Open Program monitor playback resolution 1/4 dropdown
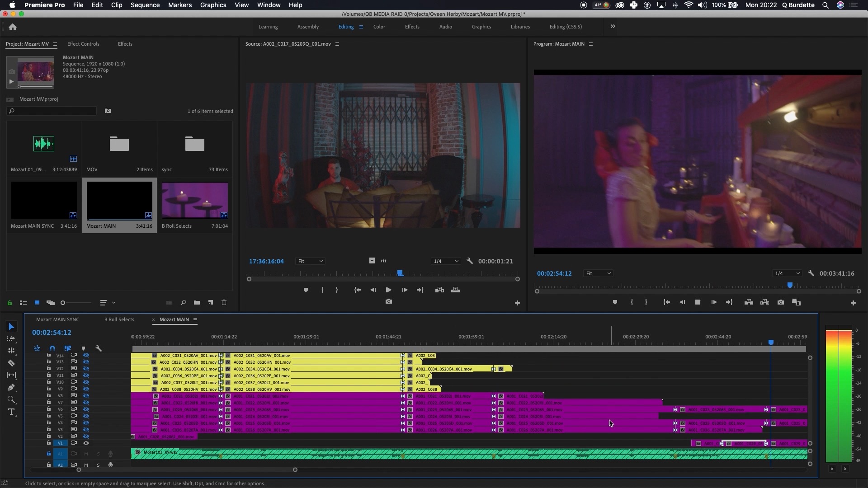 [787, 273]
